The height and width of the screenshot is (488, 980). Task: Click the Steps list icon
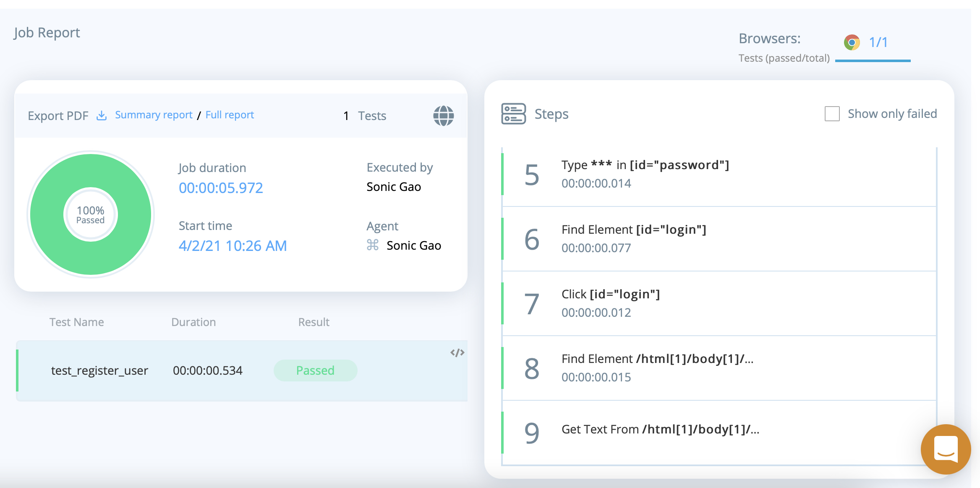click(x=513, y=114)
